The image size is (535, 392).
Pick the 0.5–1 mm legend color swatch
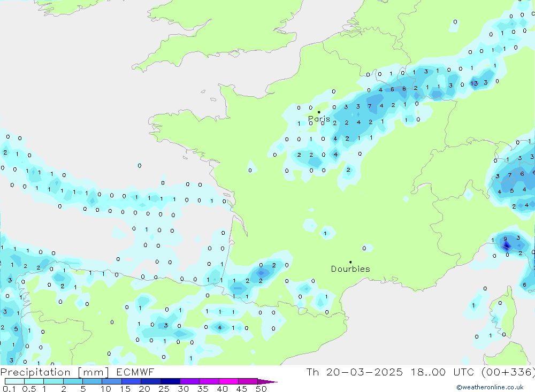coord(34,381)
